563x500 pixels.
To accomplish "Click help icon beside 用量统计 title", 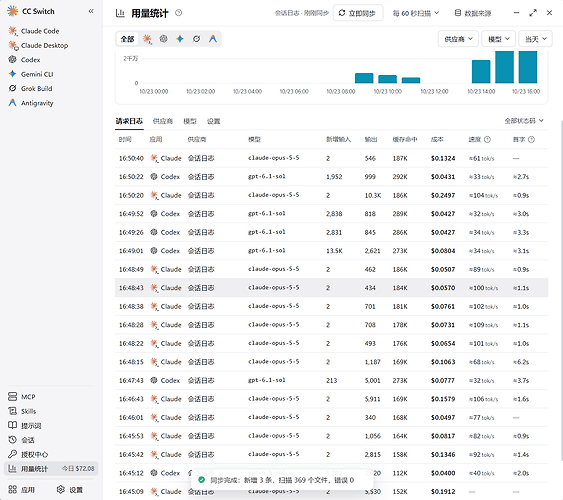I will [x=178, y=13].
